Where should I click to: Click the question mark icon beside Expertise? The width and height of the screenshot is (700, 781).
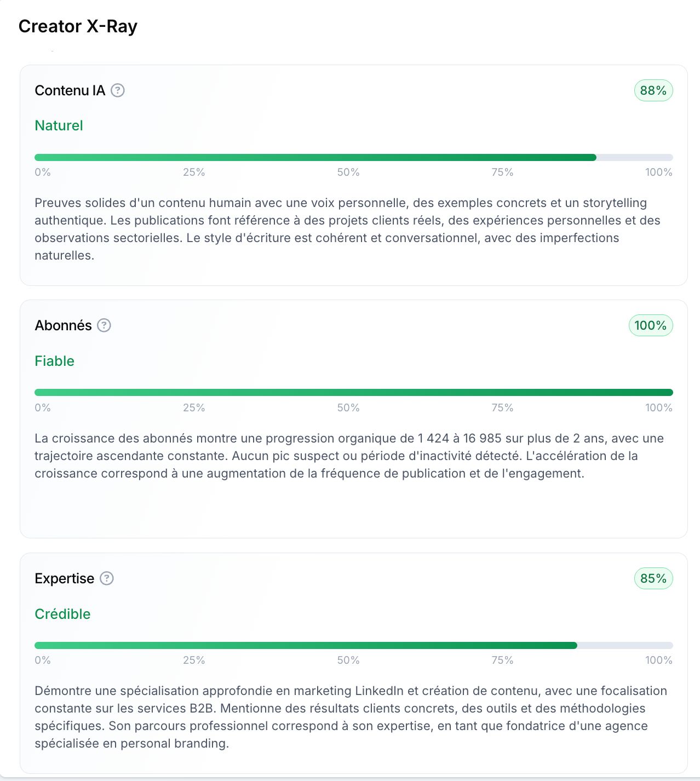coord(107,578)
